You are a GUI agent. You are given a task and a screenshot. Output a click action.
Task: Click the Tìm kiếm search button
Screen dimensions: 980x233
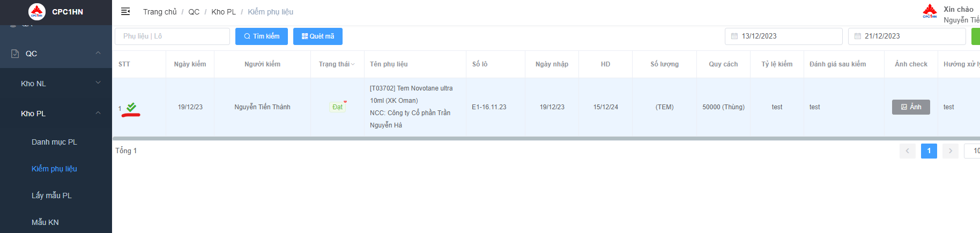click(x=262, y=36)
